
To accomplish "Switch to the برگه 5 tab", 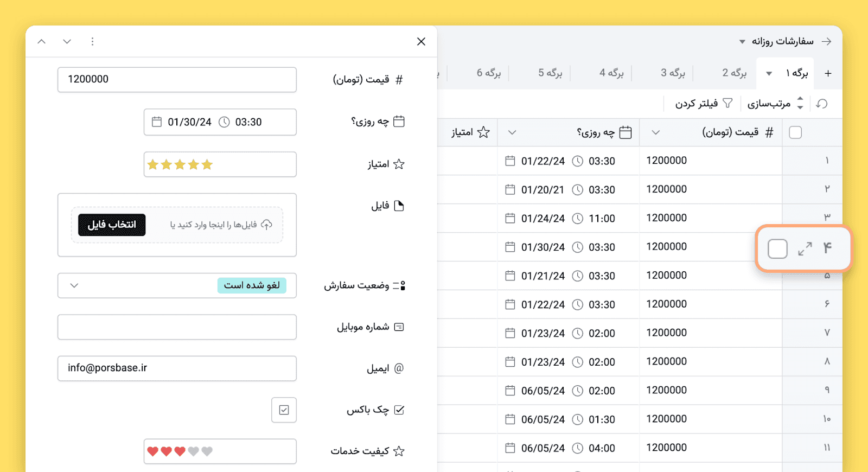I will pyautogui.click(x=550, y=73).
